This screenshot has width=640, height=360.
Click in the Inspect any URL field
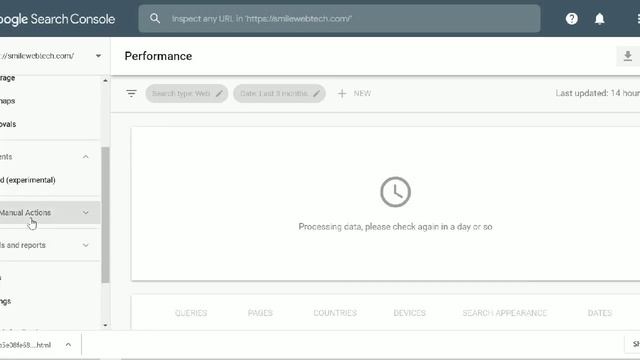[x=339, y=18]
